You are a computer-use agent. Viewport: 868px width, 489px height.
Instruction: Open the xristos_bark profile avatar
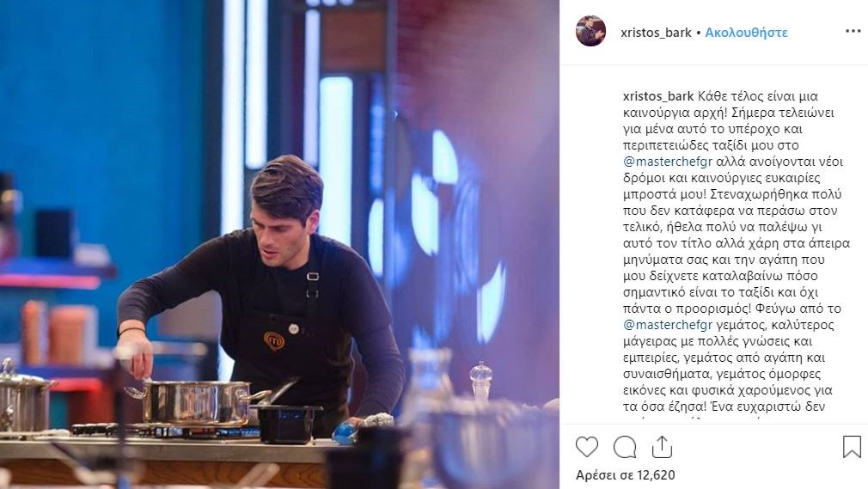(590, 31)
